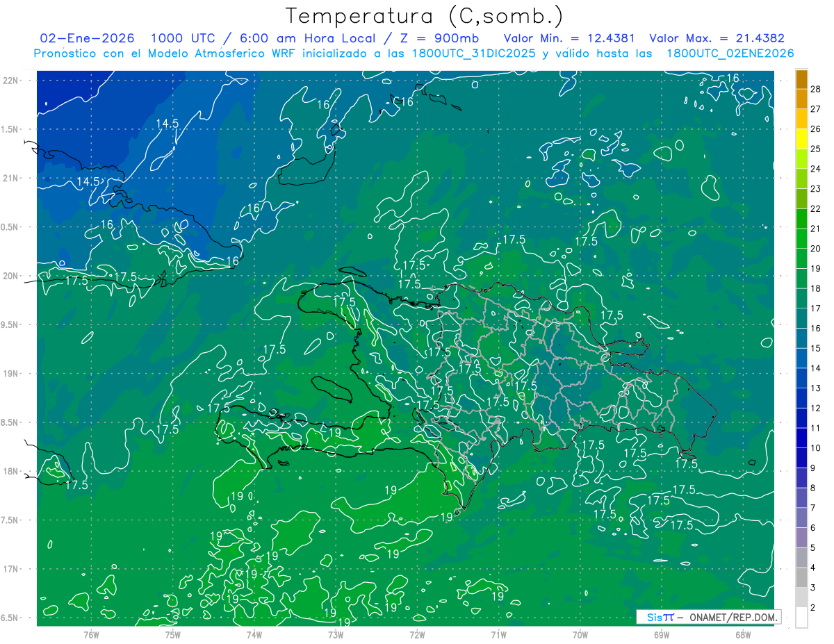Click the 70W longitude axis label
This screenshot has height=644, width=834.
click(580, 634)
